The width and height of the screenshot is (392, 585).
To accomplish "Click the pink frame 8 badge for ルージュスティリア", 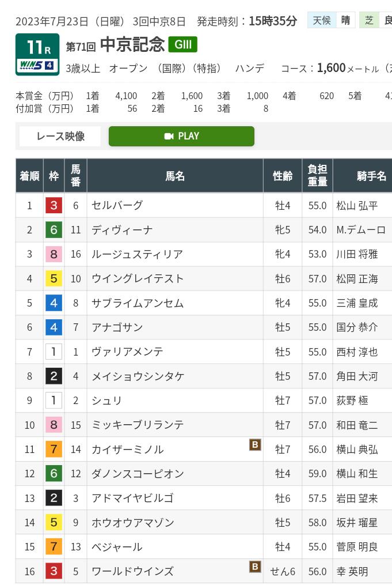I will click(54, 254).
